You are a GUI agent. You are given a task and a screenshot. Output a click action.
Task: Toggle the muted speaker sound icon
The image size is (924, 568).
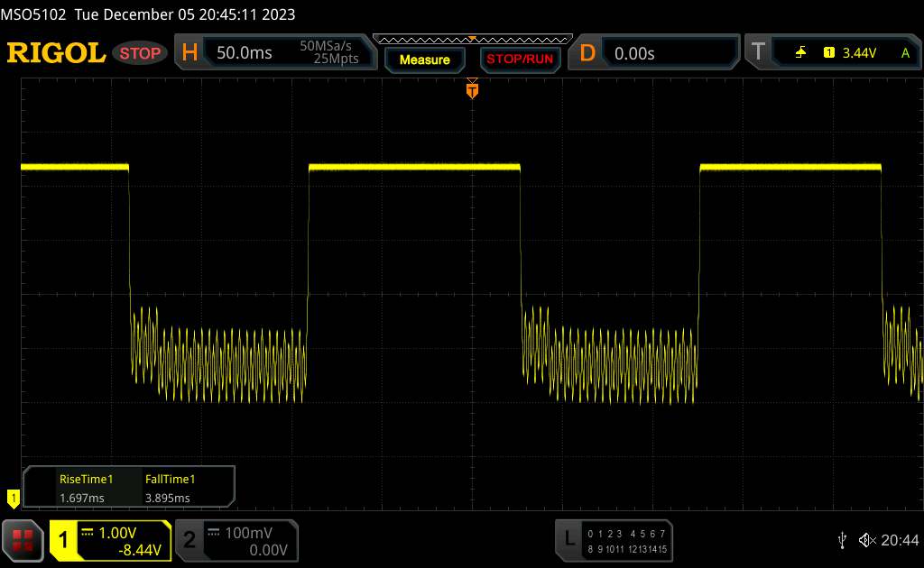point(867,540)
